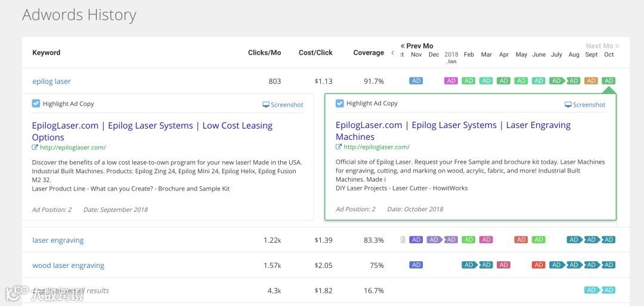Open the wood laser engraving keyword

click(x=68, y=266)
